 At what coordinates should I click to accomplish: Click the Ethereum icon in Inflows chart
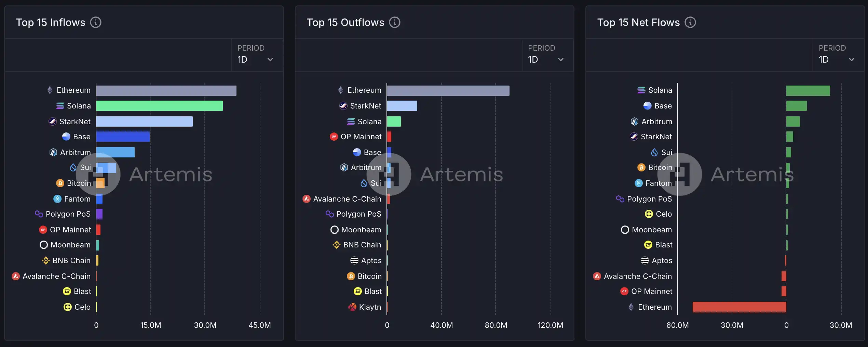point(50,90)
